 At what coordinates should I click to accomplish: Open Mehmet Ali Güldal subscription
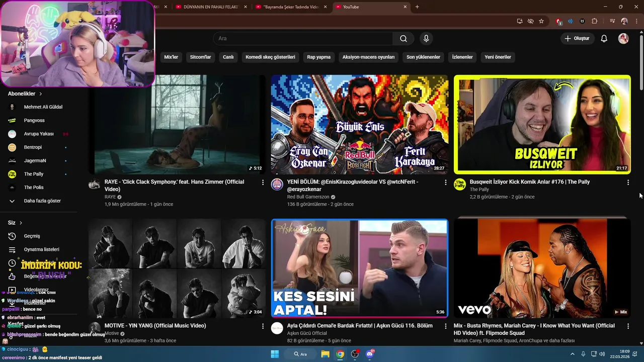pos(43,107)
